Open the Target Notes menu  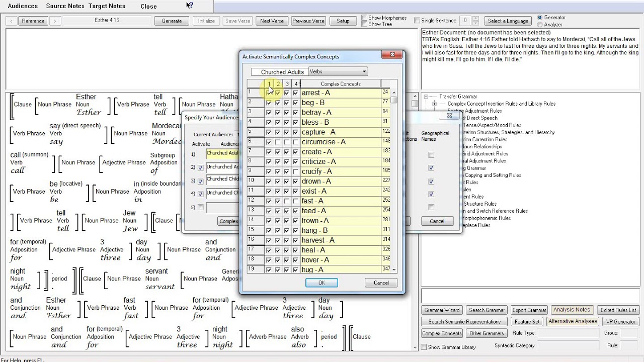[x=107, y=6]
